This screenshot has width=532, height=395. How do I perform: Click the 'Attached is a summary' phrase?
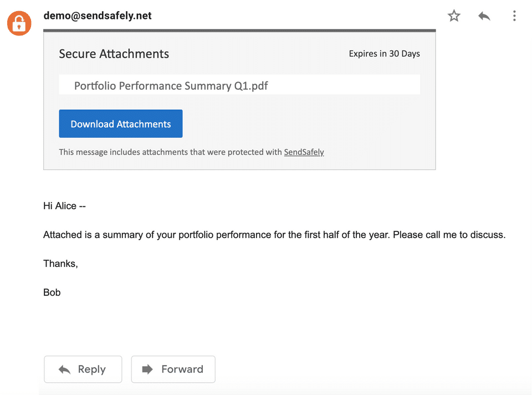click(92, 235)
